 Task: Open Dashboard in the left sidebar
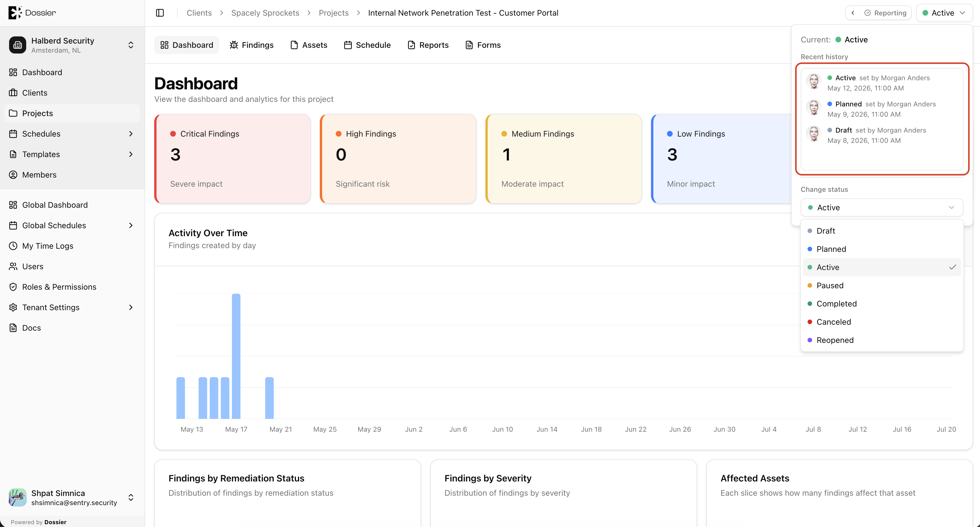pos(72,72)
